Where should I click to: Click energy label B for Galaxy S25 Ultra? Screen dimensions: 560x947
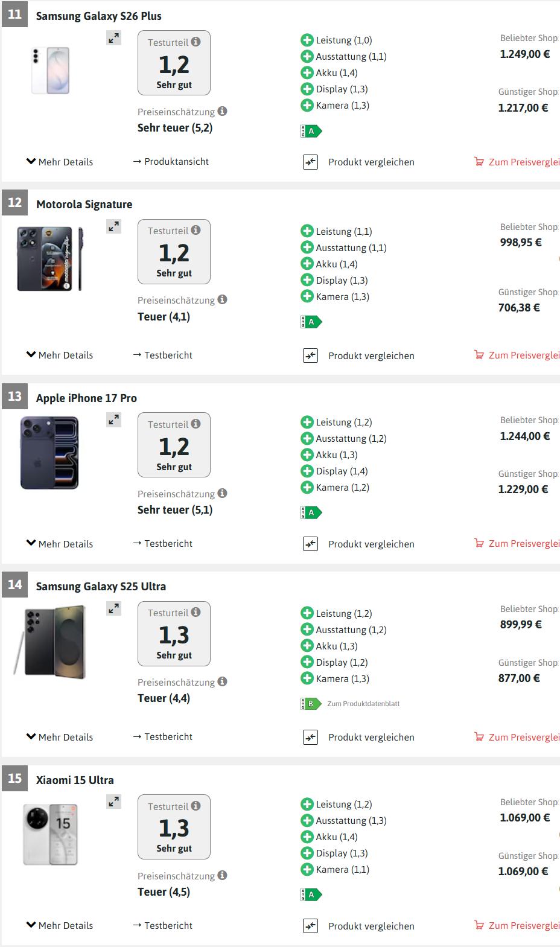(x=311, y=704)
